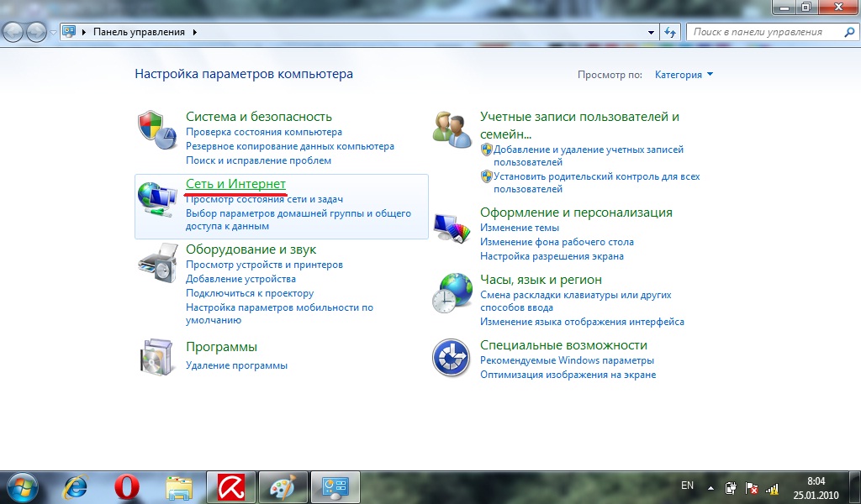The image size is (861, 504).
Task: Launch Opera browser from the taskbar
Action: click(x=127, y=487)
